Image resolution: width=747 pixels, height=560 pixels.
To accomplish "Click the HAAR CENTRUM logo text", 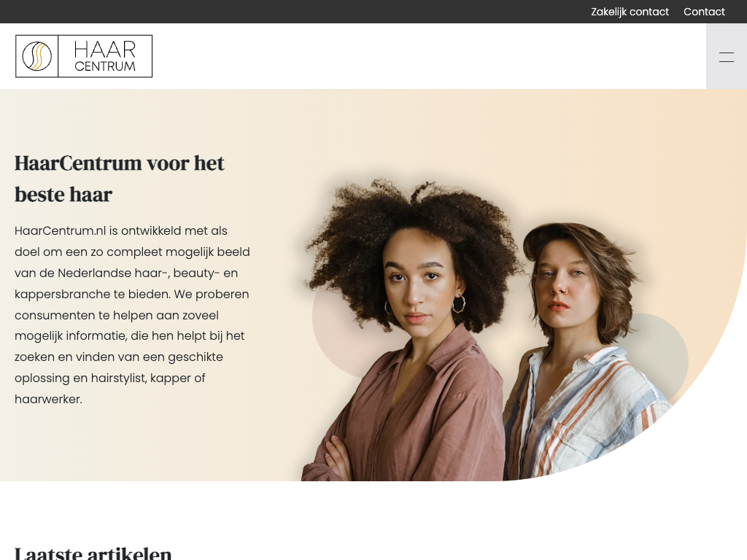I will click(x=105, y=56).
